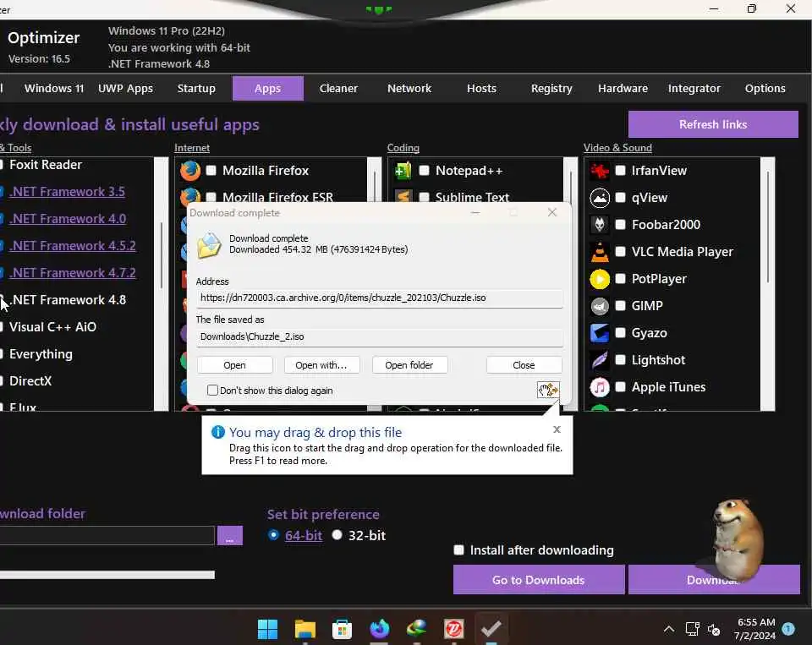Click the muted volume tray icon

[714, 630]
